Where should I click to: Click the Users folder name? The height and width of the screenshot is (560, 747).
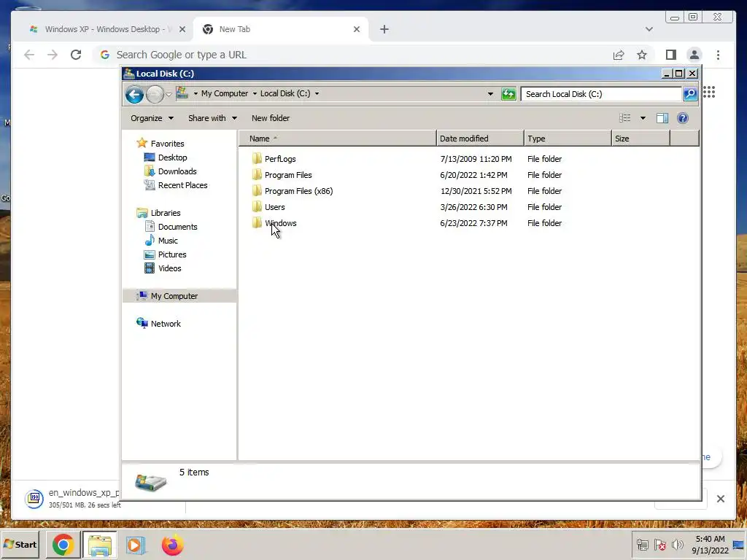tap(275, 207)
